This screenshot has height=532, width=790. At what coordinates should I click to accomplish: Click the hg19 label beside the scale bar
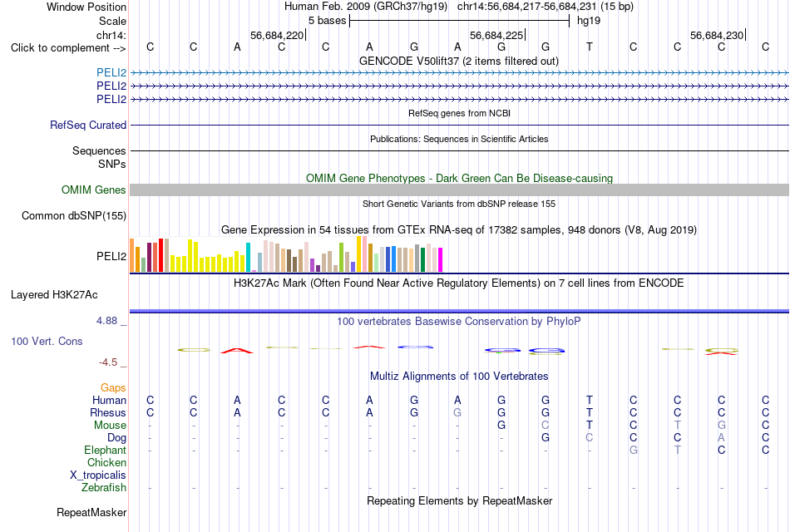pos(589,21)
